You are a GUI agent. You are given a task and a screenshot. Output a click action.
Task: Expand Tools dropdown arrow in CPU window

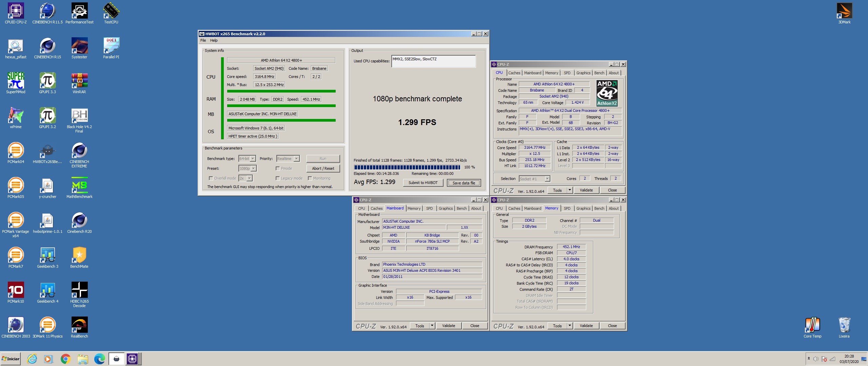tap(570, 190)
